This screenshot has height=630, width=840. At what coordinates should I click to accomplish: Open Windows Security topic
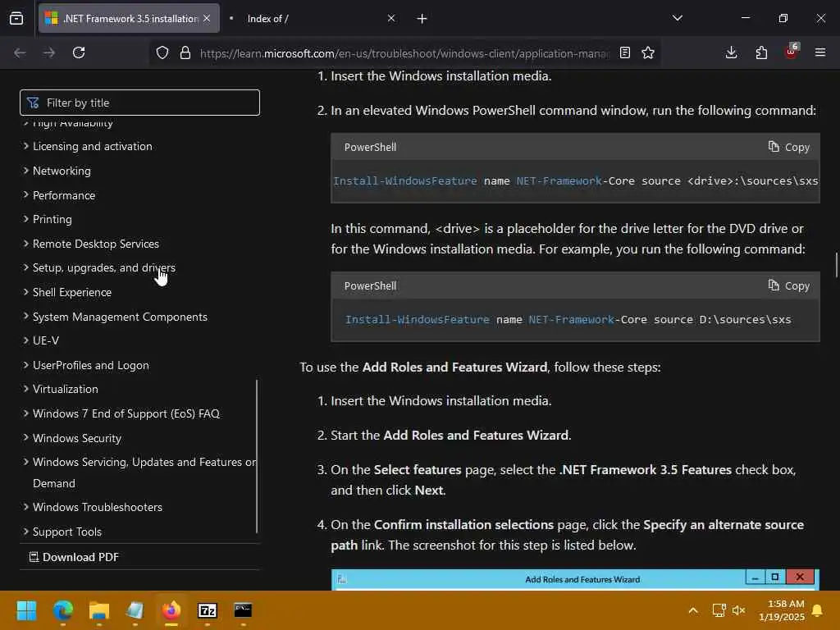(76, 438)
